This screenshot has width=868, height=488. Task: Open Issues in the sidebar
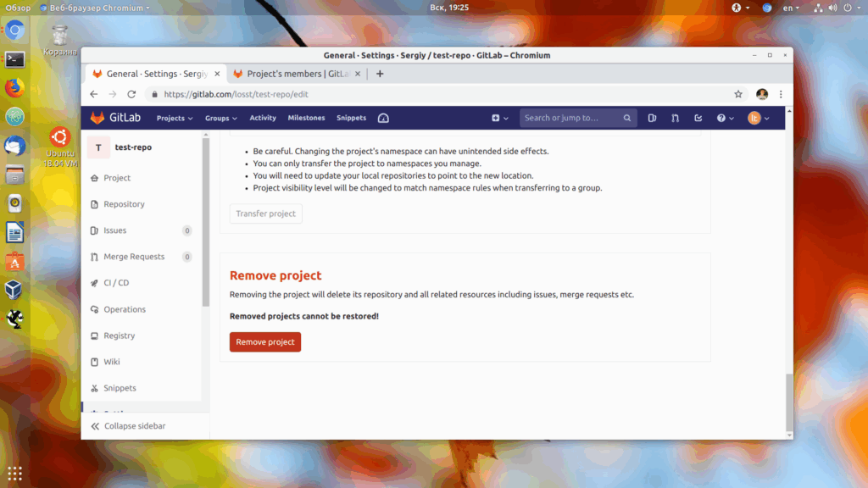[114, 230]
